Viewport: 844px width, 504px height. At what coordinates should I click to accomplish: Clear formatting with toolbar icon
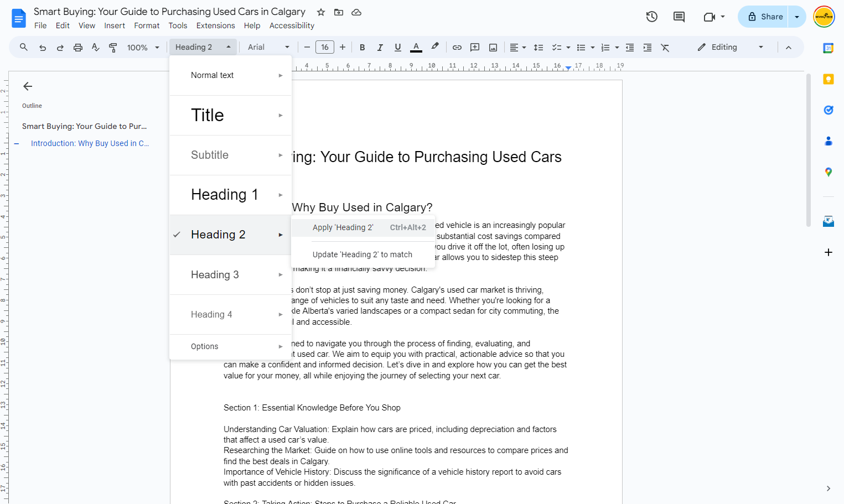tap(665, 48)
